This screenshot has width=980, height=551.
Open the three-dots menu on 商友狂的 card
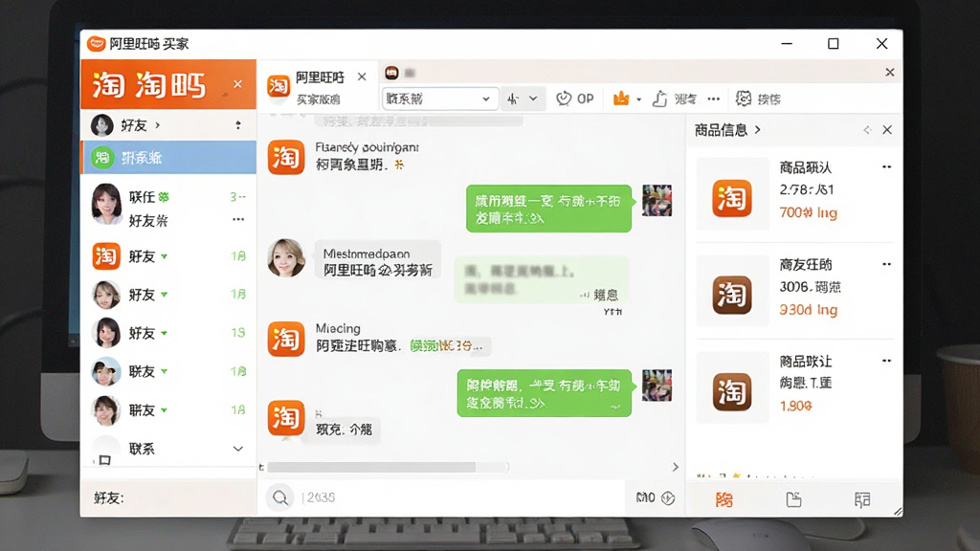coord(886,264)
